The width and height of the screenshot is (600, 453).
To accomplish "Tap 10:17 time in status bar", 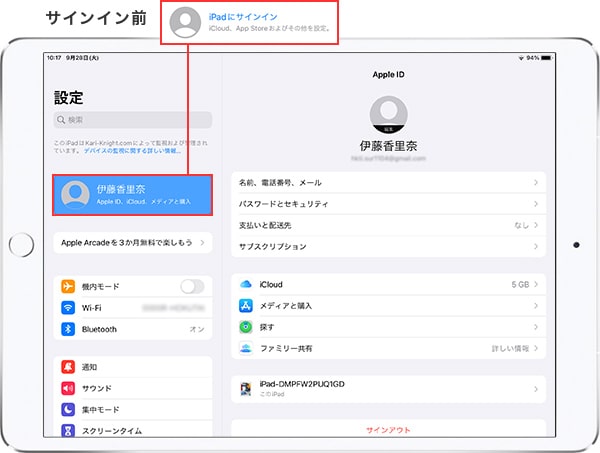I will click(x=54, y=58).
